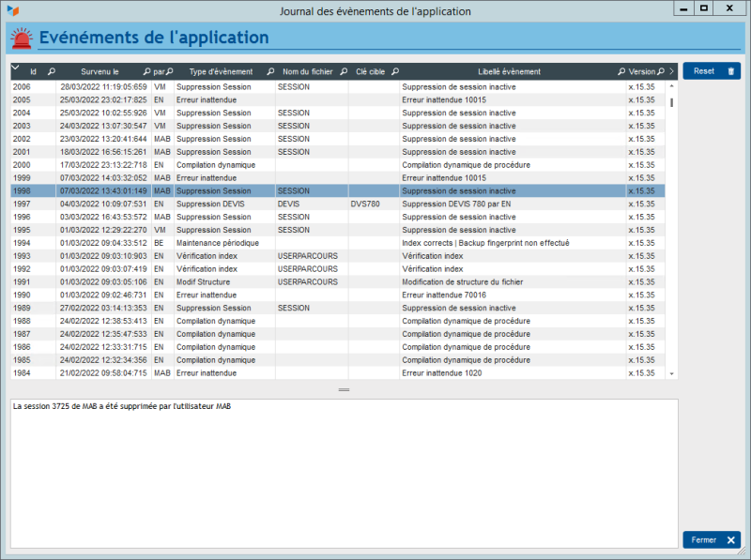
Task: Select Maintenance périodique row 1994
Action: point(282,243)
